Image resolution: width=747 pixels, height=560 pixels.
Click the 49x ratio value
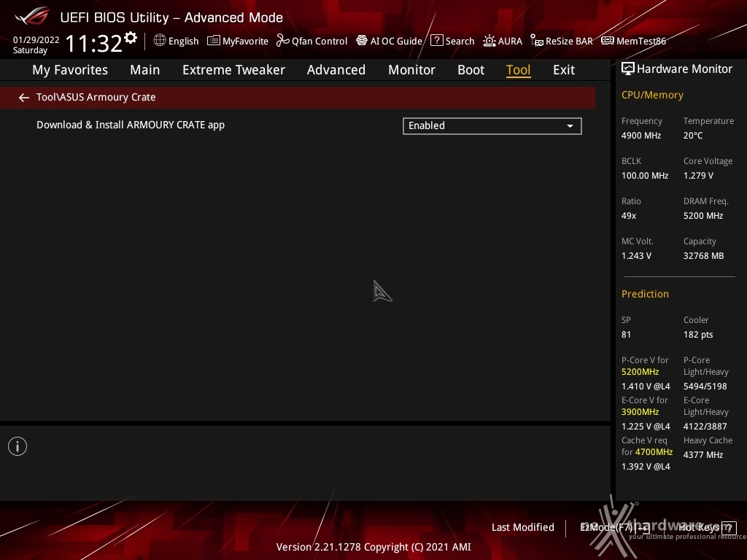click(629, 216)
